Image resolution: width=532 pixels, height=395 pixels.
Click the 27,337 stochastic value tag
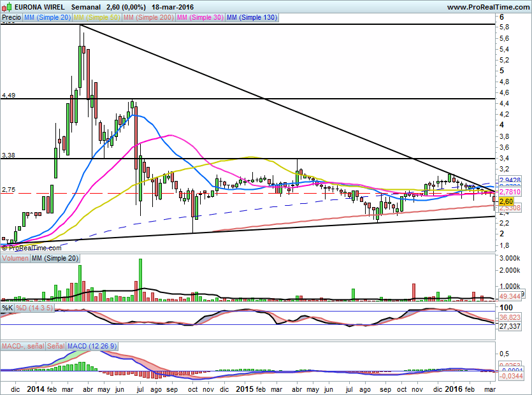[x=510, y=326]
